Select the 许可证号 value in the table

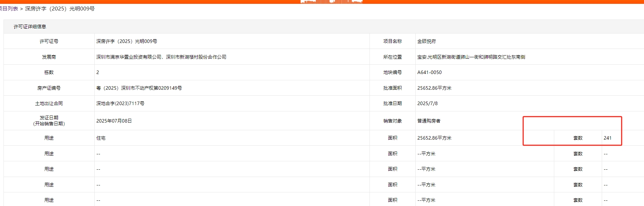pos(126,41)
